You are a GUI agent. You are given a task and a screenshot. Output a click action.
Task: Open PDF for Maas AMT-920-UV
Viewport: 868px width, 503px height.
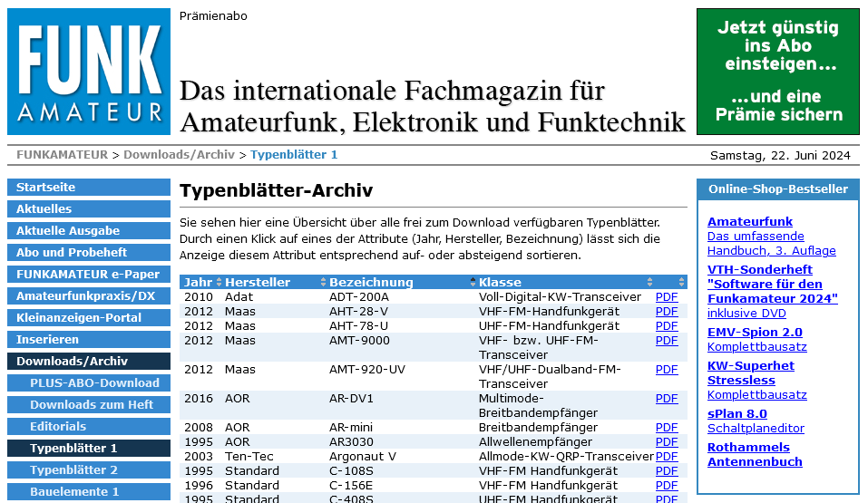coord(667,370)
